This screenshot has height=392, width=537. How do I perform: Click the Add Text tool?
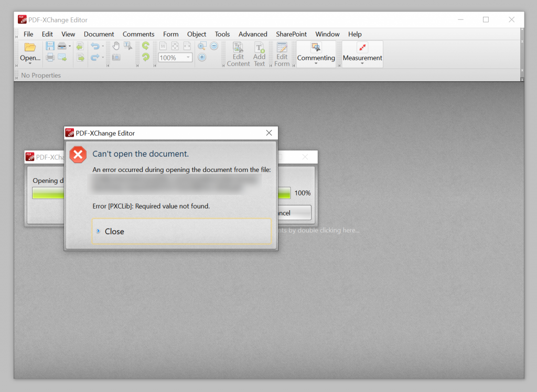click(x=259, y=54)
